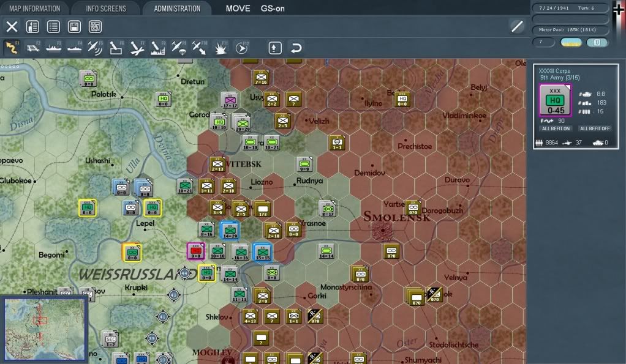Select the Soviet 7=16 unit counter
This screenshot has height=364, width=626.
click(x=261, y=78)
